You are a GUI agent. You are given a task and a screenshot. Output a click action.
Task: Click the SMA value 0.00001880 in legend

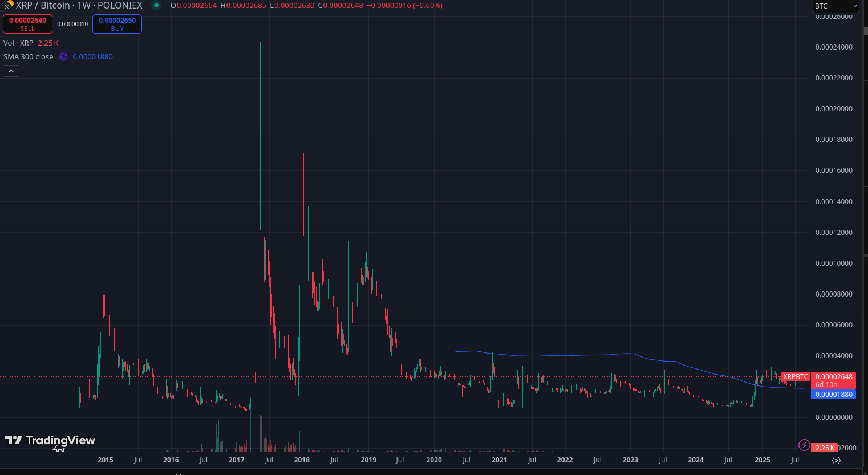coord(93,56)
